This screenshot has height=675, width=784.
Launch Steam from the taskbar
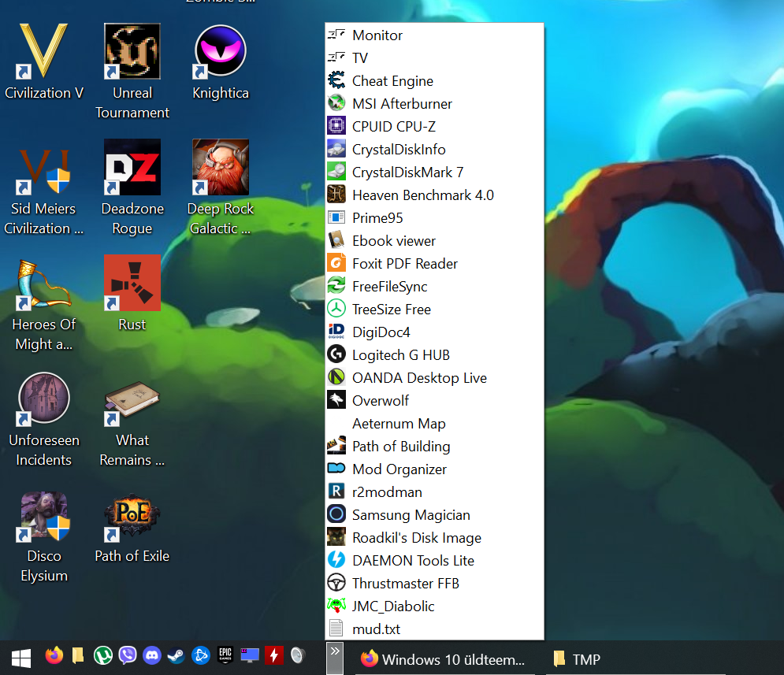[176, 655]
